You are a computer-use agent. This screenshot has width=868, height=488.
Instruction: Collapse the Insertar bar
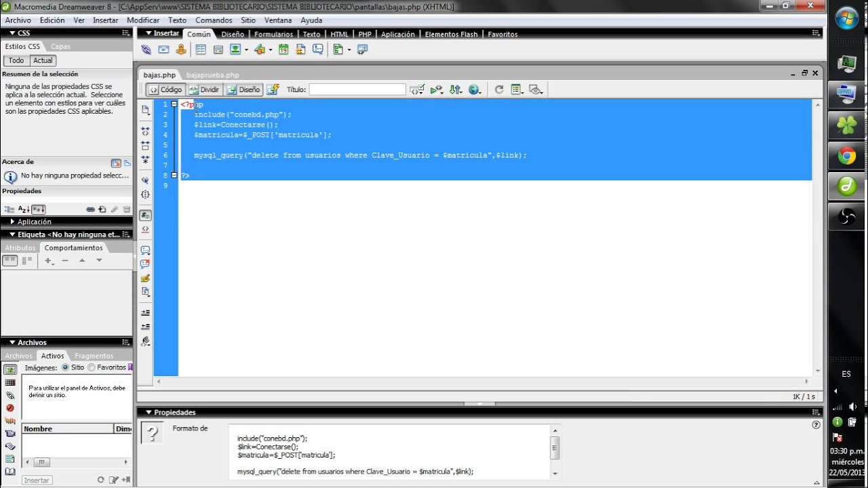148,33
